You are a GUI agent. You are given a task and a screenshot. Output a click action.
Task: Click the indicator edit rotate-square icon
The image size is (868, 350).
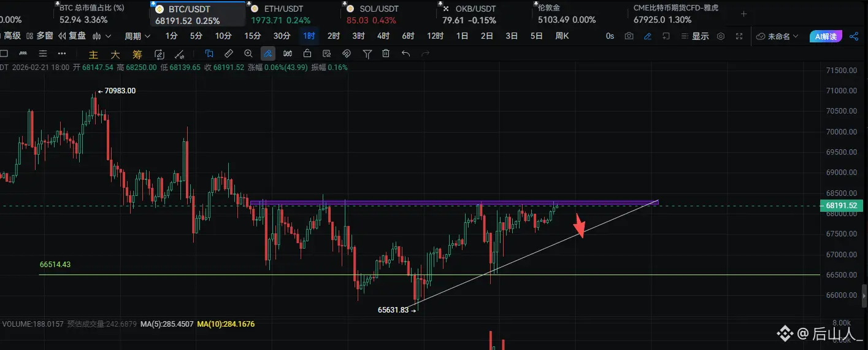click(x=160, y=54)
